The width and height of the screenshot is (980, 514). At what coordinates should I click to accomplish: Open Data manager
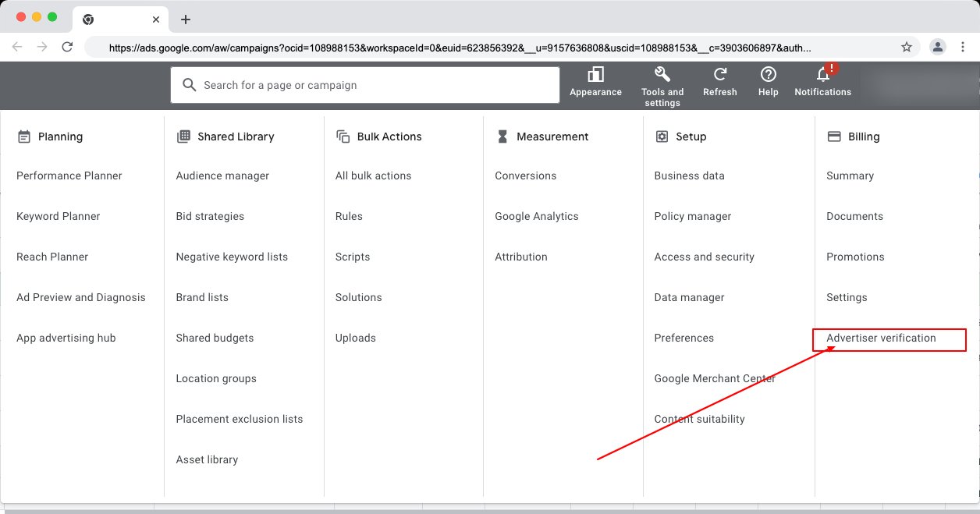tap(690, 297)
